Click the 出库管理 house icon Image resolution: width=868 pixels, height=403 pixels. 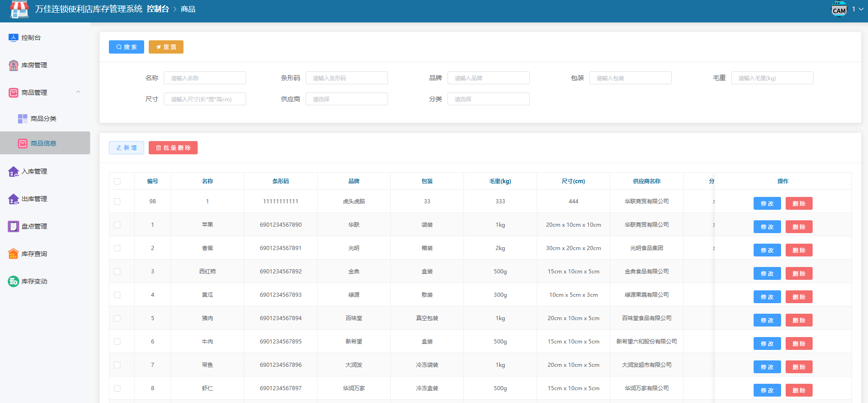(13, 199)
